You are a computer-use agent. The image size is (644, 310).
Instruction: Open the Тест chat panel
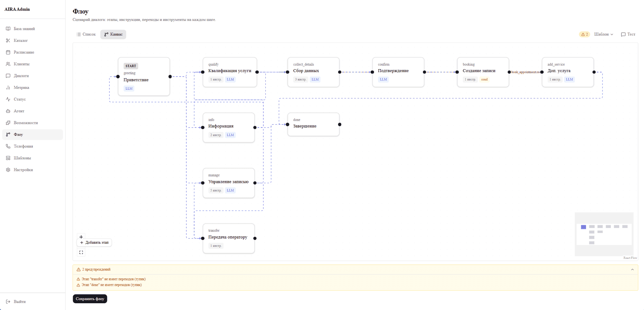(x=628, y=34)
